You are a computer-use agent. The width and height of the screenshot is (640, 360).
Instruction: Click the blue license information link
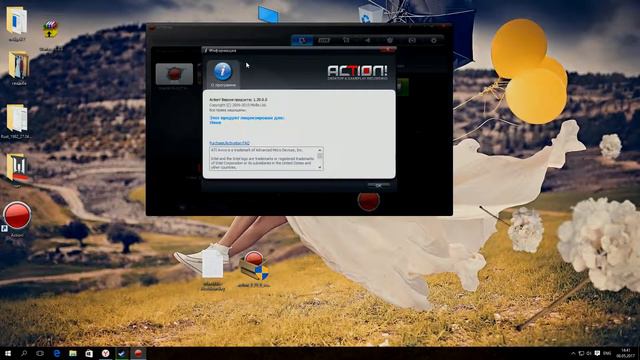(x=247, y=120)
